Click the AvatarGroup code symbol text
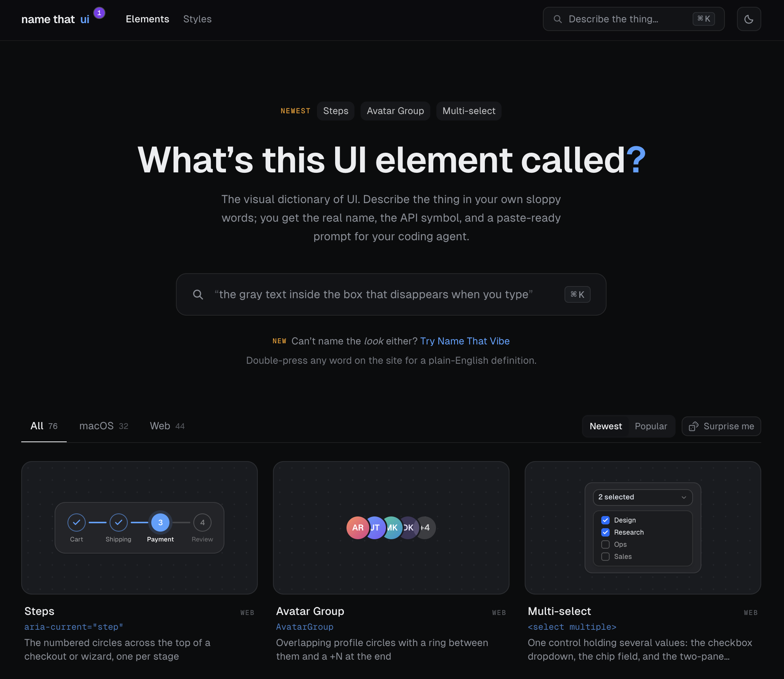 pyautogui.click(x=305, y=627)
